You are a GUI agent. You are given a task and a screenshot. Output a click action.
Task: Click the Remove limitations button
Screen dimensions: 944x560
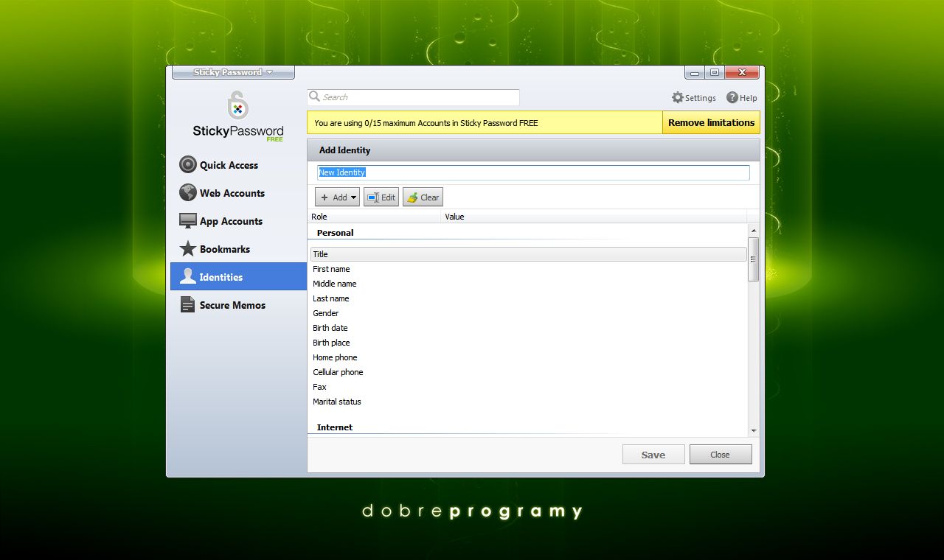[711, 122]
